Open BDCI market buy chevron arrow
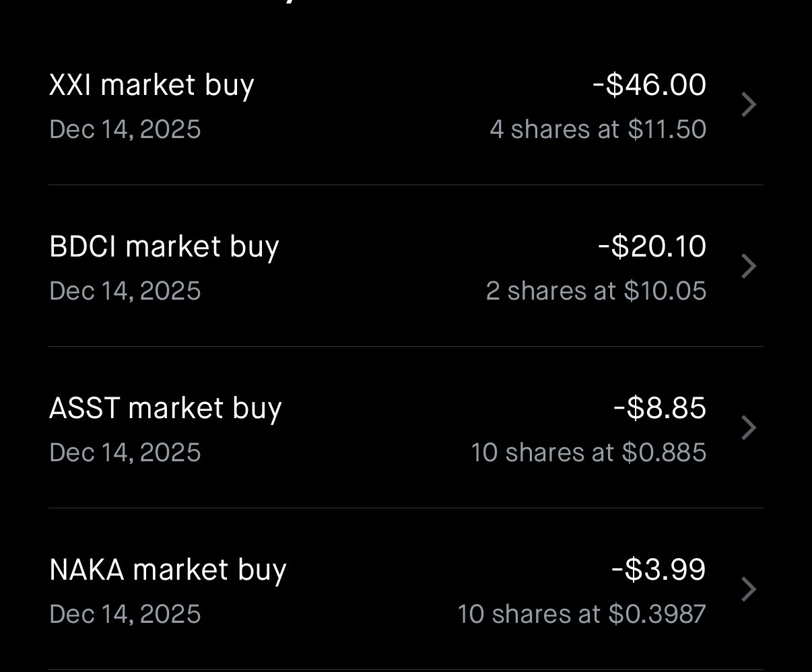Viewport: 812px width, 672px height. click(749, 267)
